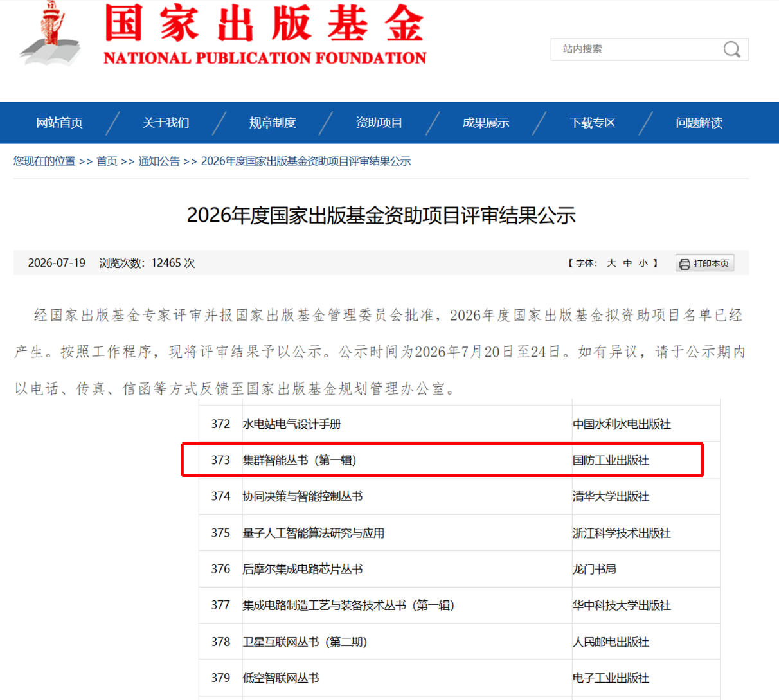The width and height of the screenshot is (779, 700).
Task: Select 问题解读 in navigation bar
Action: coord(699,123)
